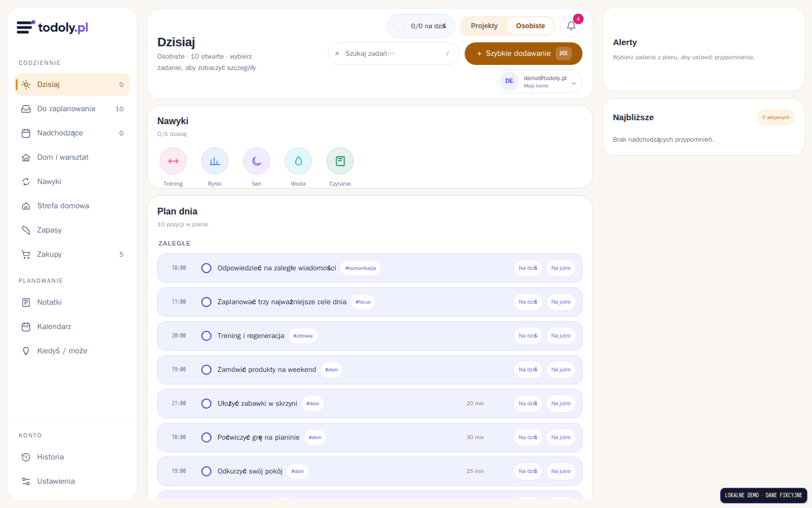Image resolution: width=812 pixels, height=508 pixels.
Task: Open the notifications bell
Action: click(x=571, y=26)
